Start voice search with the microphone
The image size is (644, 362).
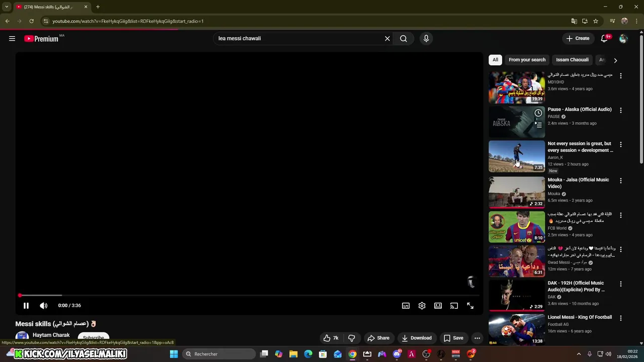tap(426, 38)
